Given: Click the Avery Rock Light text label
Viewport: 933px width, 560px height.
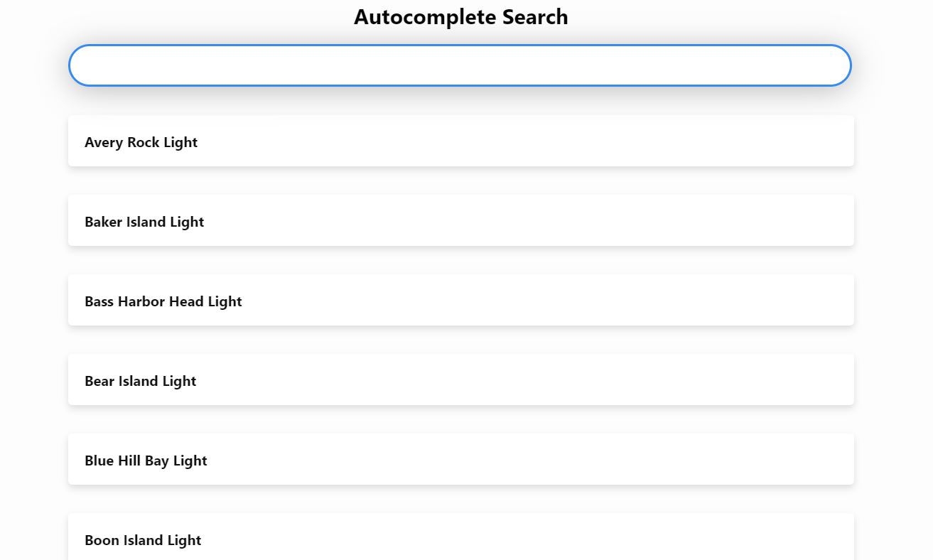Looking at the screenshot, I should pos(141,142).
